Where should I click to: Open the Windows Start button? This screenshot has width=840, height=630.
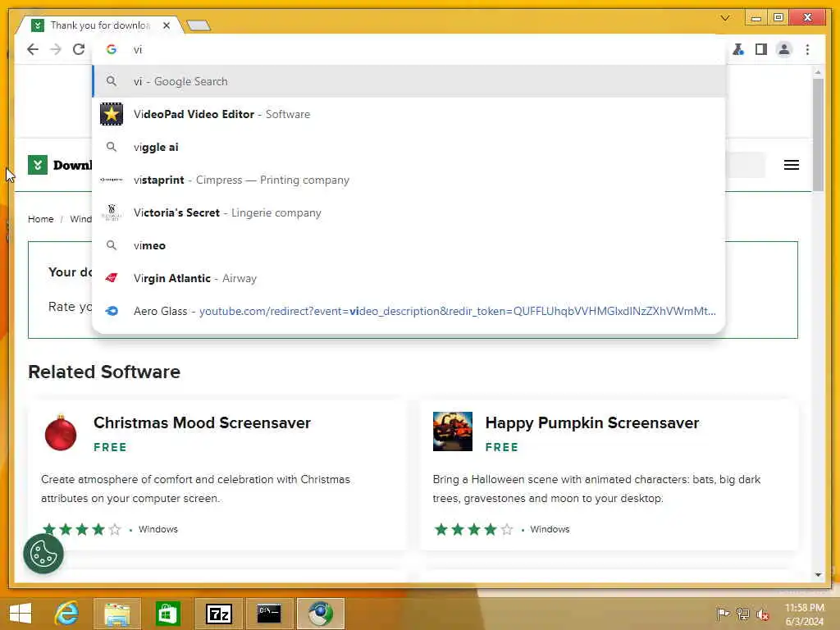tap(21, 614)
